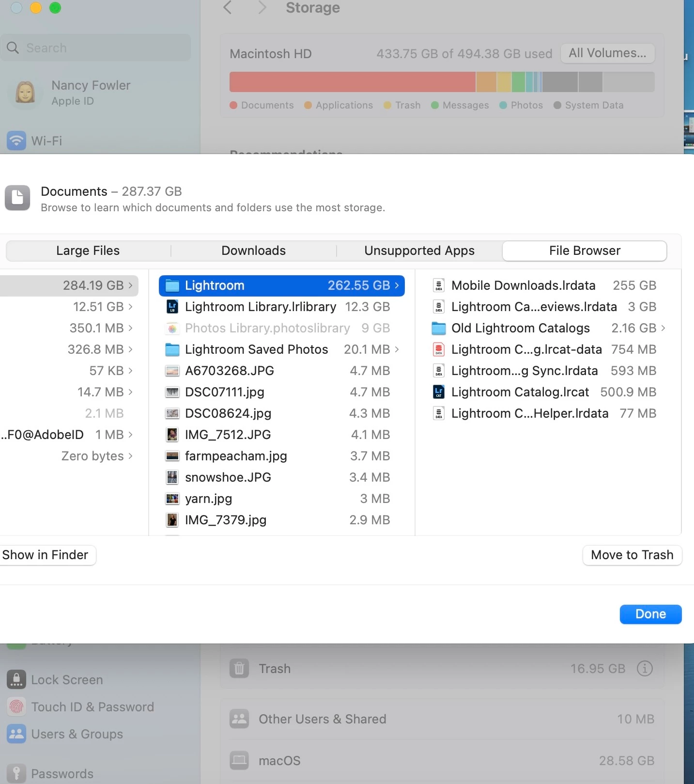This screenshot has height=784, width=694.
Task: Click the Documents category icon in the sheet header
Action: pos(17,198)
